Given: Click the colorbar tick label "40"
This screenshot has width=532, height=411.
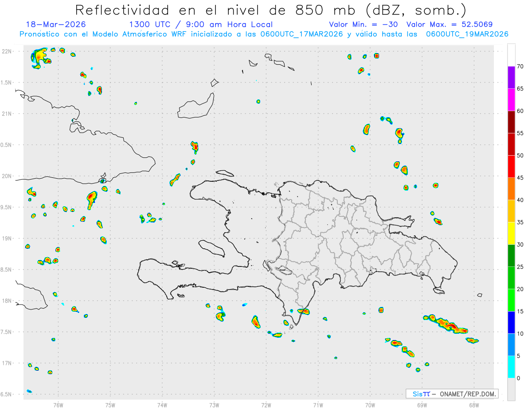Looking at the screenshot, I should tap(520, 200).
